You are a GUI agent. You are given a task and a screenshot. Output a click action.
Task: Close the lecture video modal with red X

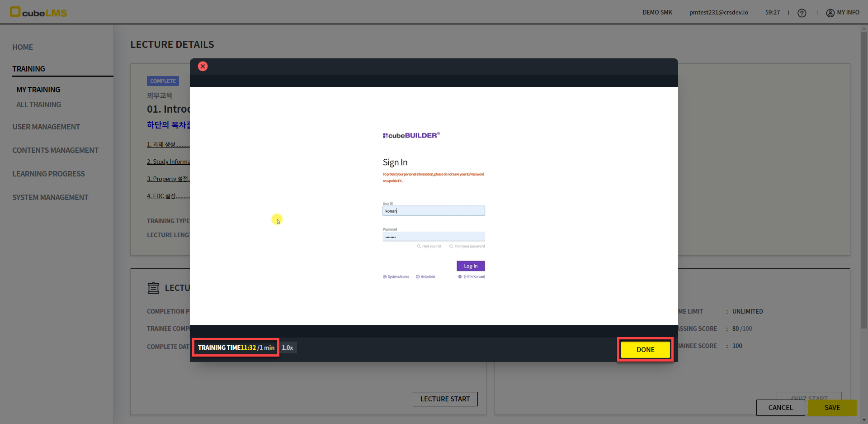[x=203, y=67]
